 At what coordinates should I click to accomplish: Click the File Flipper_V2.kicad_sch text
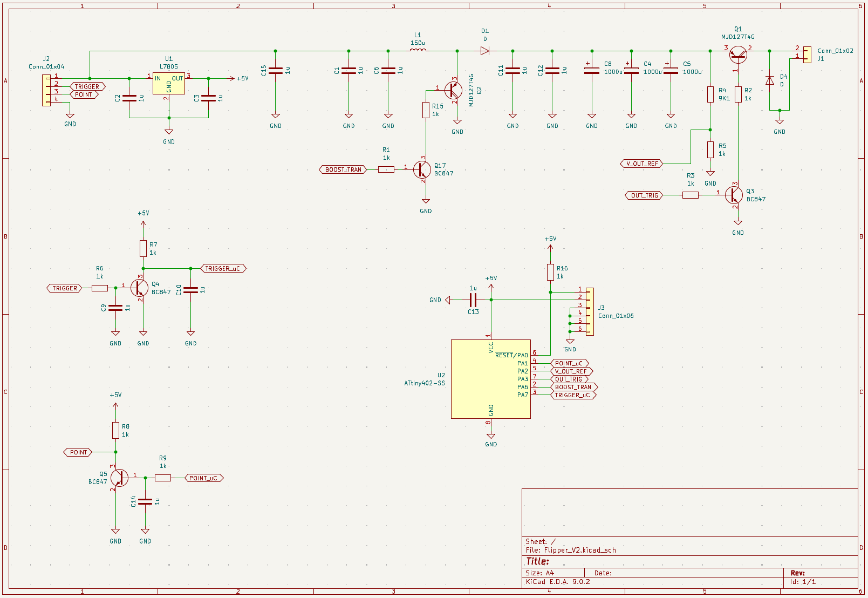click(x=571, y=550)
